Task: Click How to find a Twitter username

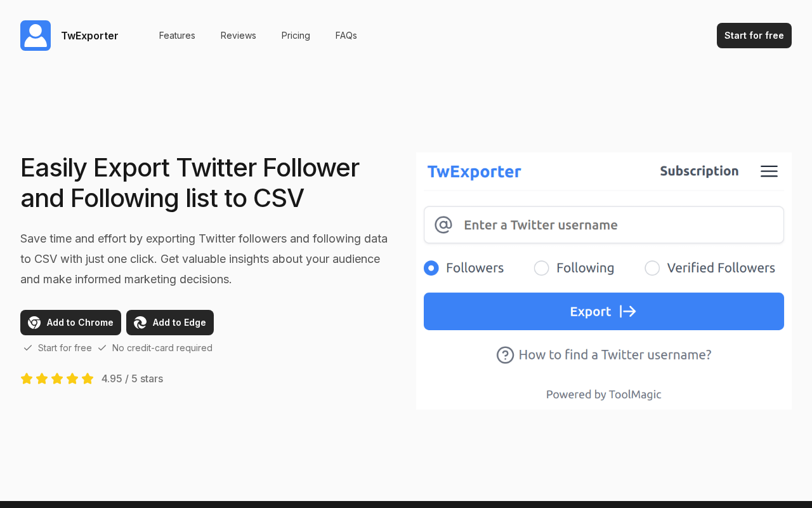Action: coord(615,355)
